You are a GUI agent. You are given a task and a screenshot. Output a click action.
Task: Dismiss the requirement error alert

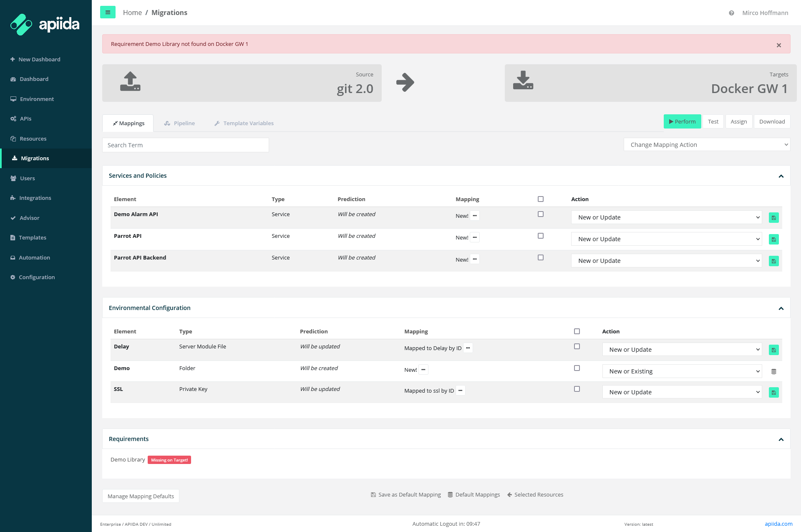pos(778,45)
